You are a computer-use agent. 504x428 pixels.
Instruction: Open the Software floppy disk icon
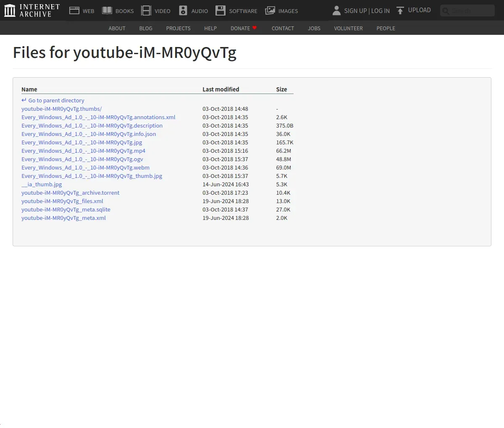click(x=220, y=10)
